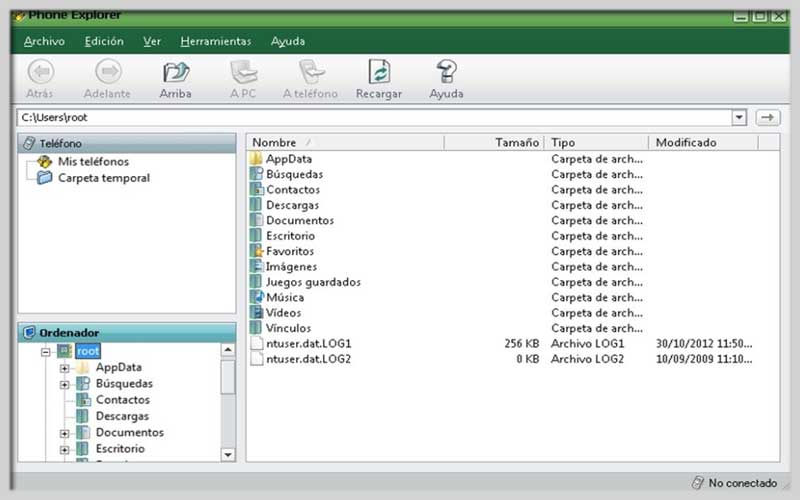Select the Juegos guardados row
800x500 pixels.
tap(512, 282)
